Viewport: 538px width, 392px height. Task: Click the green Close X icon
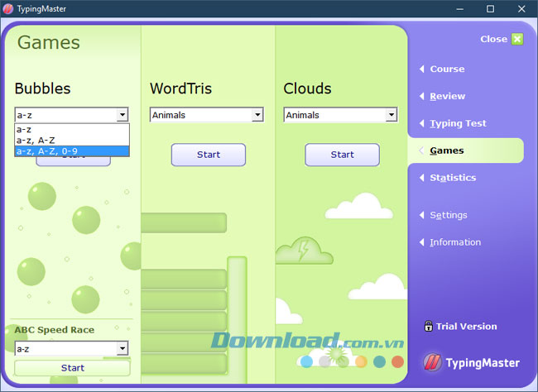pos(517,39)
